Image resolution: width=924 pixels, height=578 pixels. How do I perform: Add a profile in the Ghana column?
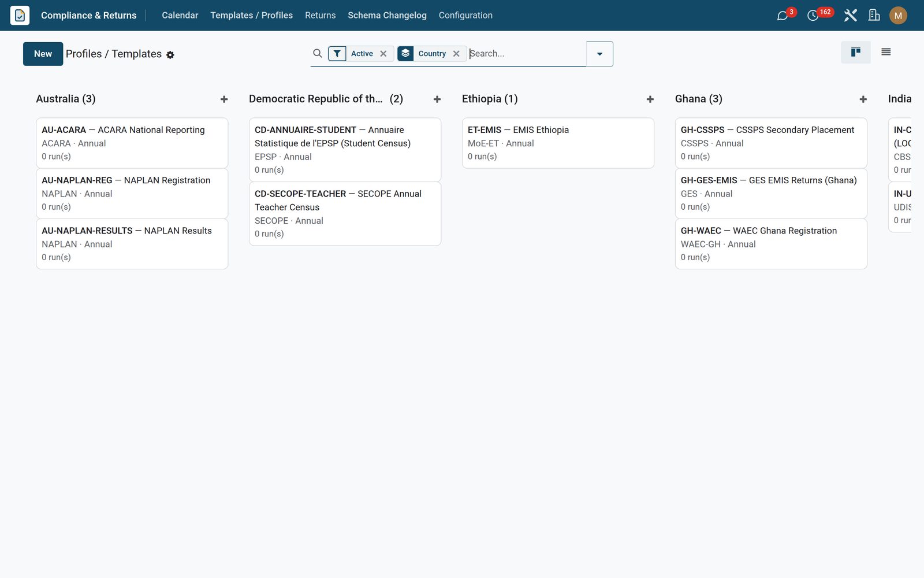point(863,99)
